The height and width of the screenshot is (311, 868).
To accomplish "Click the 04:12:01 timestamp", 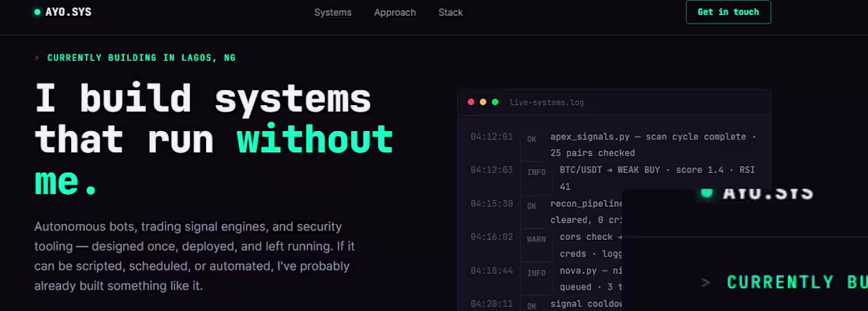I will click(x=492, y=137).
